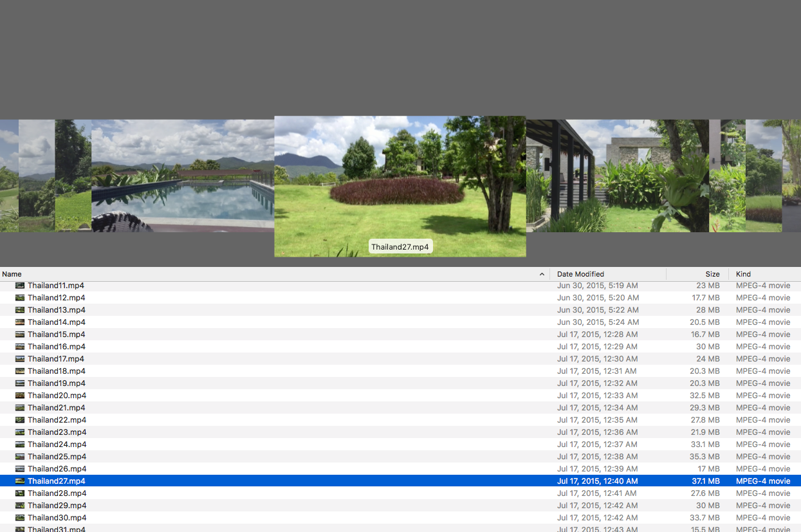801x532 pixels.
Task: Select the date Jun 30, 2015, 5:22 AM
Action: point(598,310)
